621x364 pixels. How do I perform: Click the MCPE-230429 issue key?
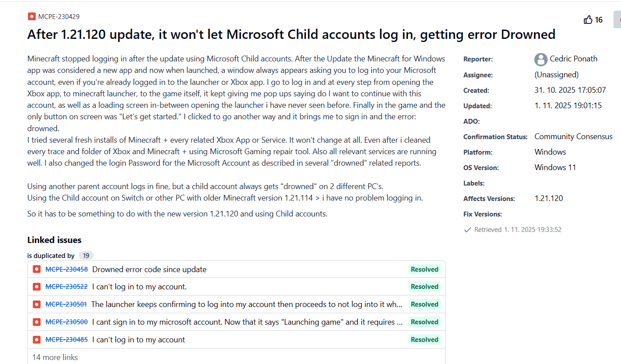coord(59,17)
